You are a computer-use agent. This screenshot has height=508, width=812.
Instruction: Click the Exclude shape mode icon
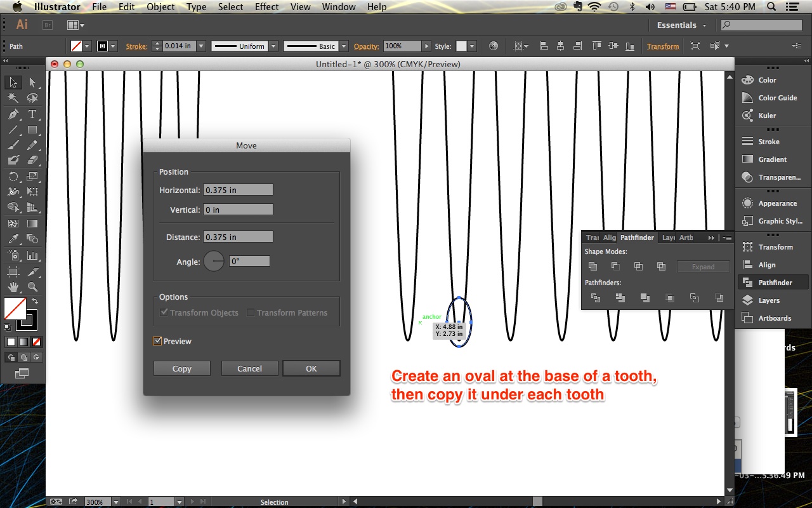click(x=661, y=267)
